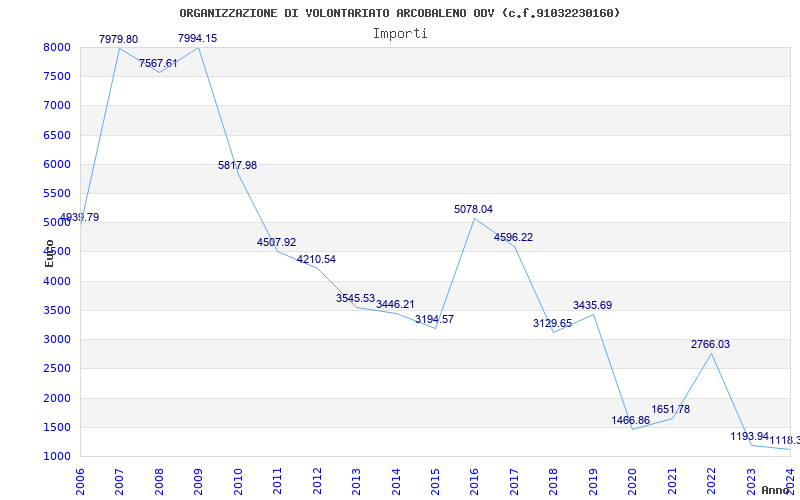Select the 2022 x-axis year label
Viewport: 800px width, 500px height.
(x=712, y=481)
